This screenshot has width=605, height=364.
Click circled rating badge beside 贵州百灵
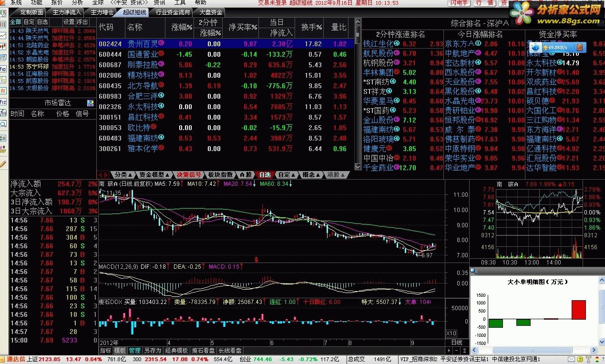tap(161, 43)
